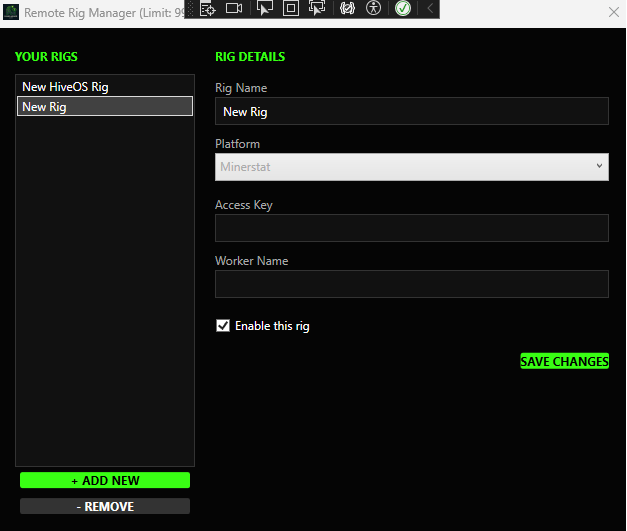Focus the Rig Name text field
627x531 pixels.
(x=411, y=111)
